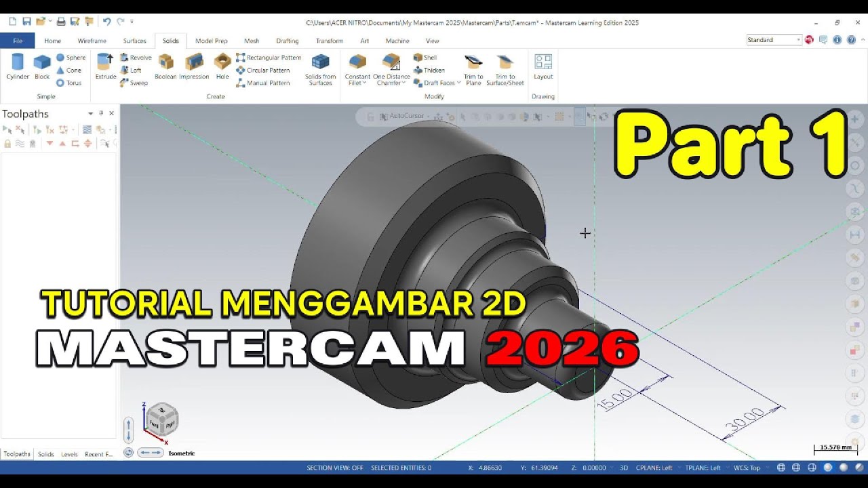
Task: Toggle toolpath display waves icon
Action: (20, 144)
